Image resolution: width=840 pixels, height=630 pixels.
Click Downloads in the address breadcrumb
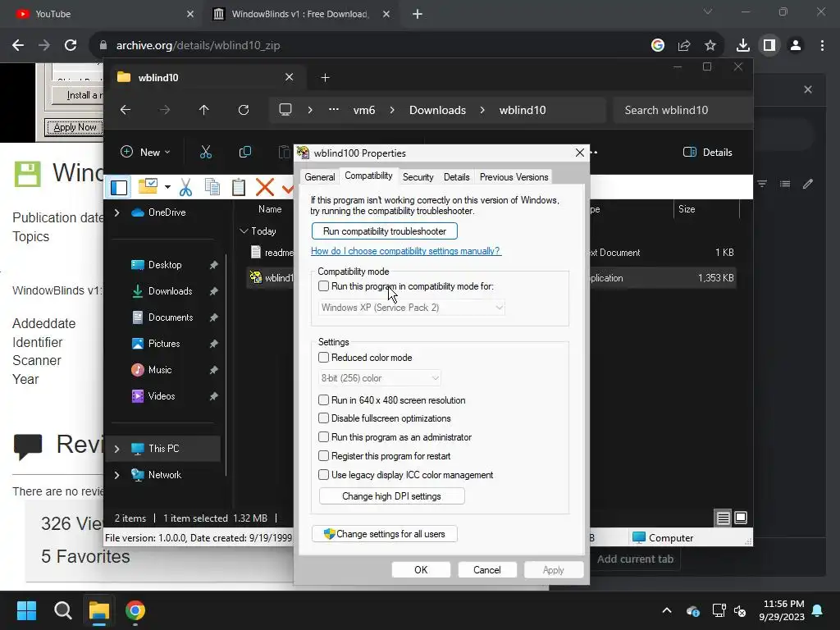(x=438, y=110)
